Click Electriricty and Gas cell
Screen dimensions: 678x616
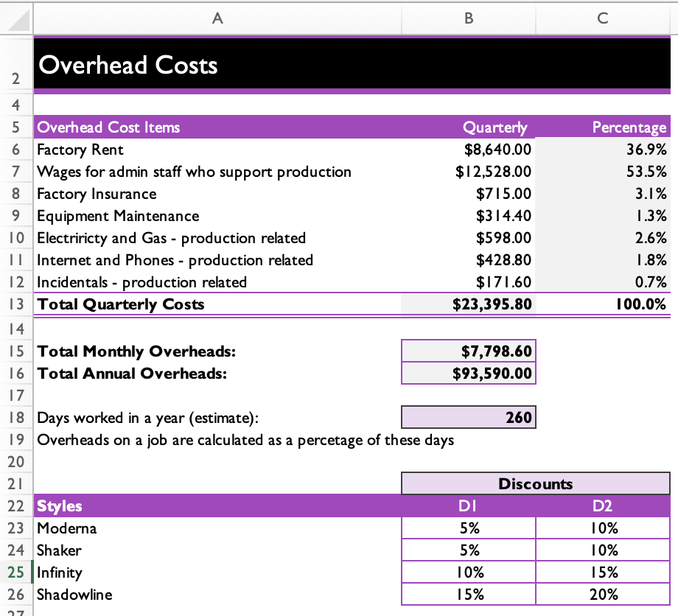pos(217,238)
